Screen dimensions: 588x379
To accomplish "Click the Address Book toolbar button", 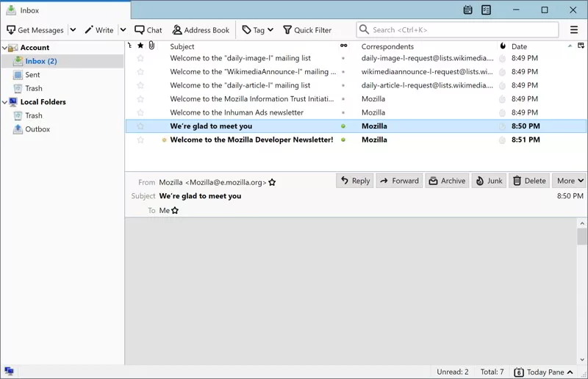I will click(x=201, y=30).
